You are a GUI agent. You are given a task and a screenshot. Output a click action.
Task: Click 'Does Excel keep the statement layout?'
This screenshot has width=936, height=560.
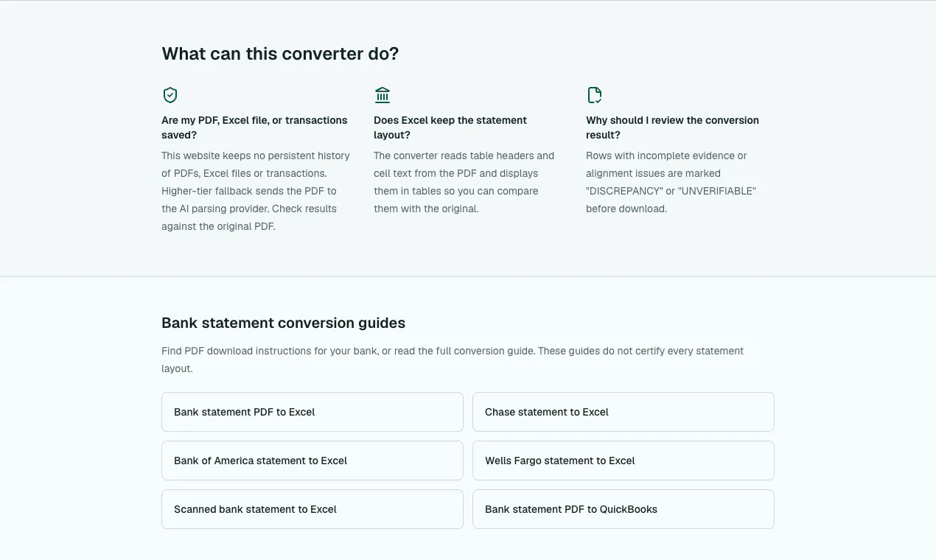450,127
